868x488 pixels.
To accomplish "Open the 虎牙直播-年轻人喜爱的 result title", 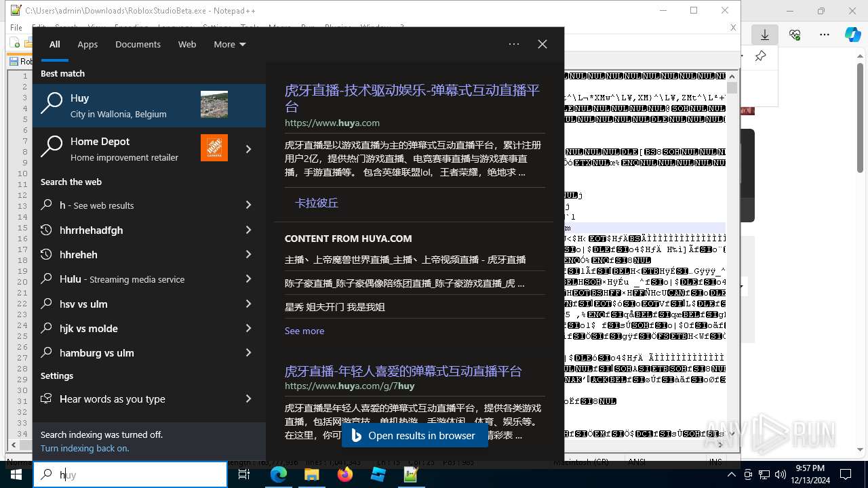I will [403, 371].
